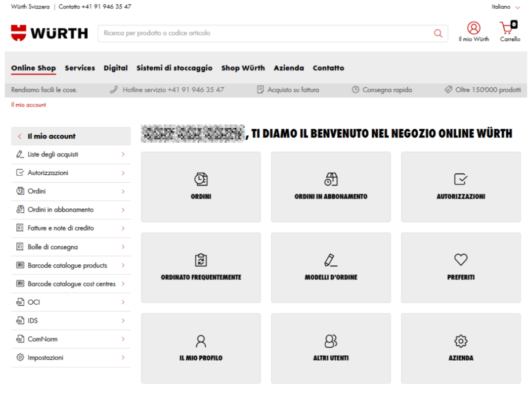Click the Barcode catalogue cost centres icon
532x393 pixels.
tap(20, 283)
